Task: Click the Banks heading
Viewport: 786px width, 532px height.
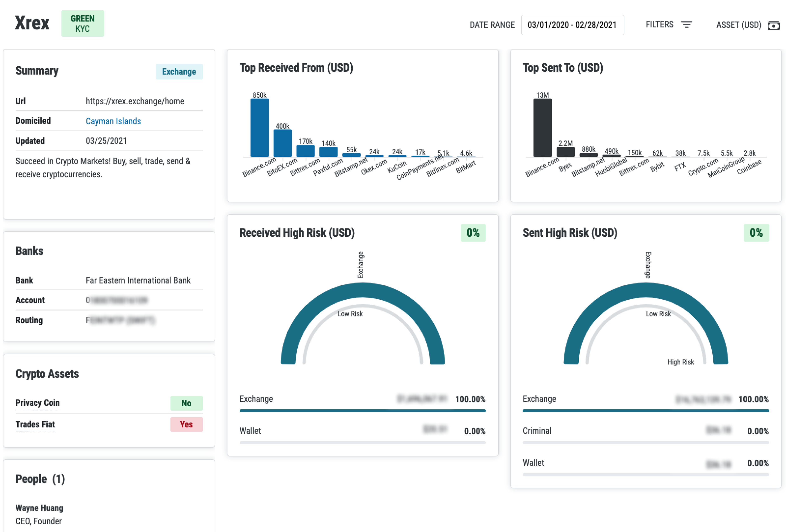Action: (30, 251)
